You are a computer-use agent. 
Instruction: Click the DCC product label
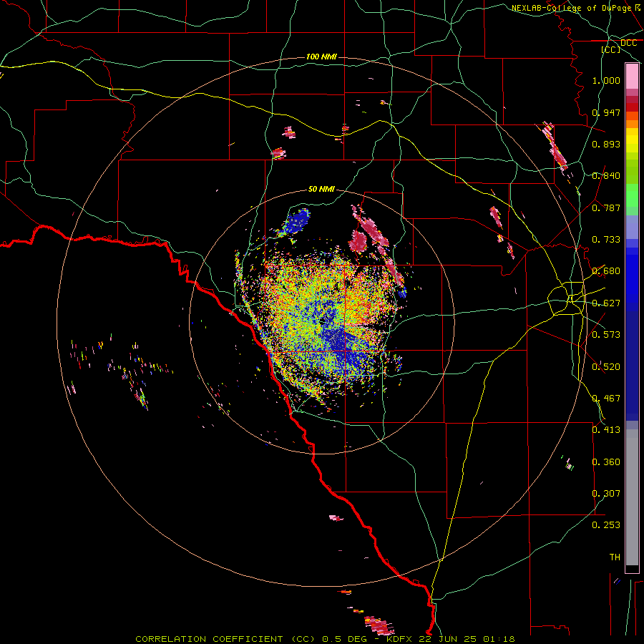[x=628, y=43]
